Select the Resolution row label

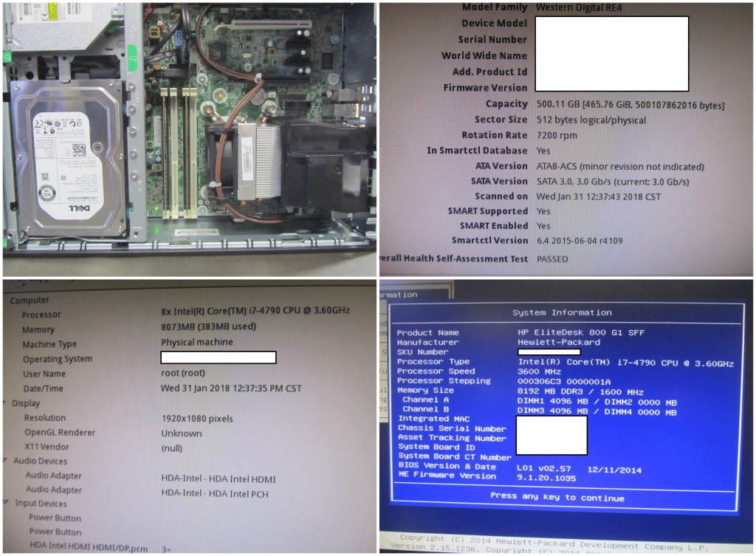click(45, 418)
